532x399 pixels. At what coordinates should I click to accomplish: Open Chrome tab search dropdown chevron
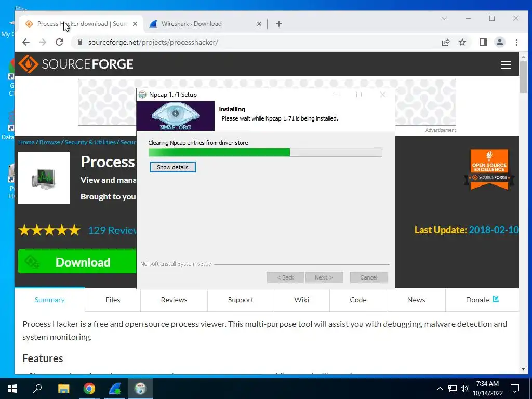pos(444,18)
